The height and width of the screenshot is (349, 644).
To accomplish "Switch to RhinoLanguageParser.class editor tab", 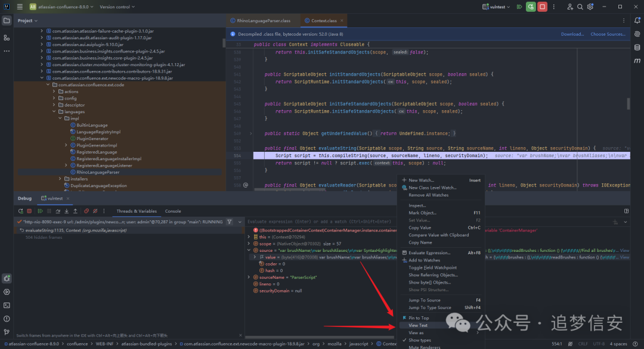I will point(264,20).
